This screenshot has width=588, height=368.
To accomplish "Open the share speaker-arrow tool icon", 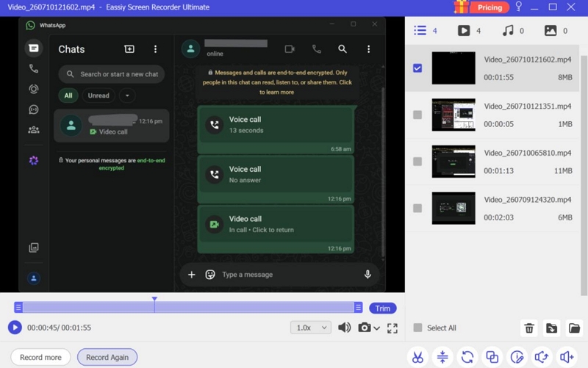I will pyautogui.click(x=542, y=357).
